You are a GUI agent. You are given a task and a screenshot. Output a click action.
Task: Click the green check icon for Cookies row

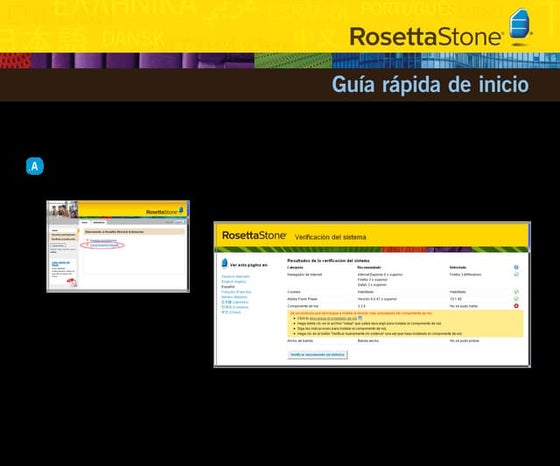pos(516,292)
